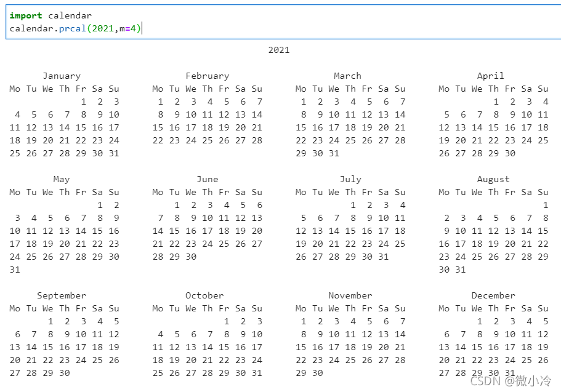Click day 17 in the March calendar
Image resolution: width=561 pixels, height=392 pixels.
point(334,127)
